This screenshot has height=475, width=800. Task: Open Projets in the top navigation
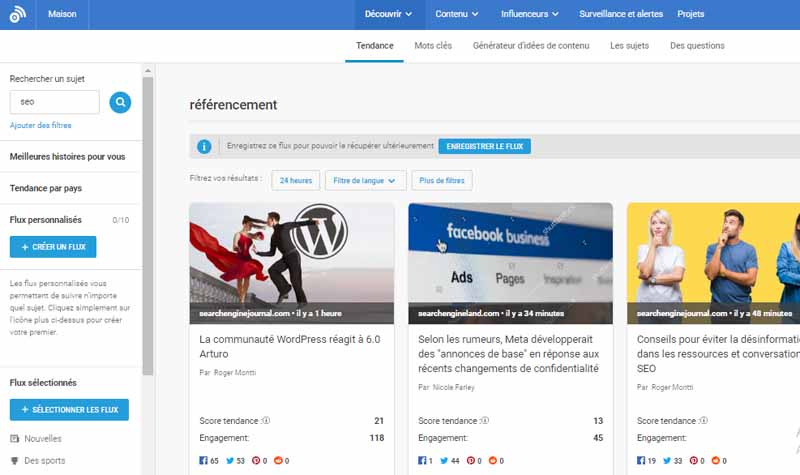tap(690, 14)
